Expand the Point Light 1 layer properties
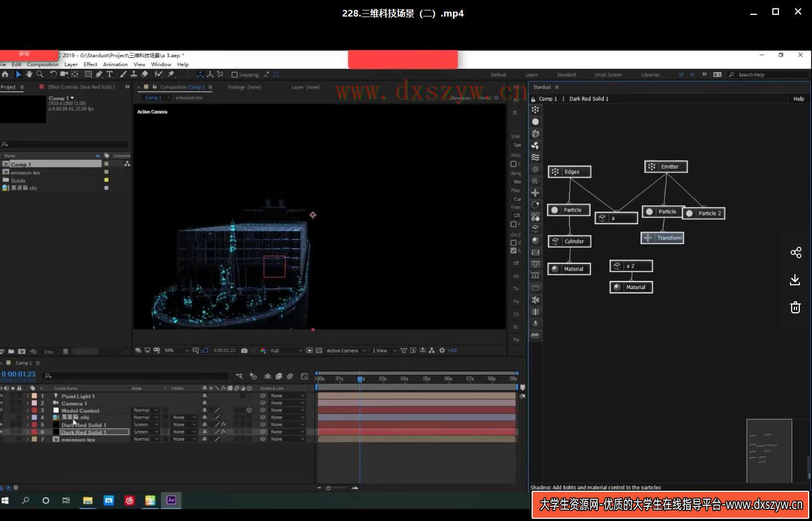This screenshot has width=812, height=521. (x=28, y=396)
